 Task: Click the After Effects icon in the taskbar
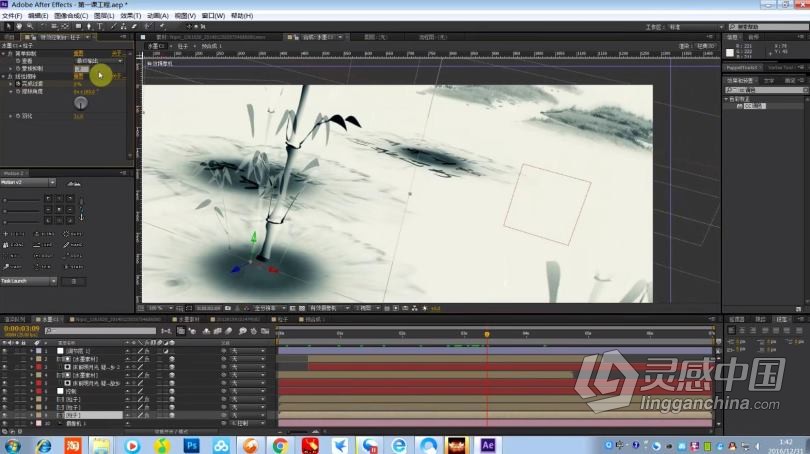pyautogui.click(x=488, y=445)
